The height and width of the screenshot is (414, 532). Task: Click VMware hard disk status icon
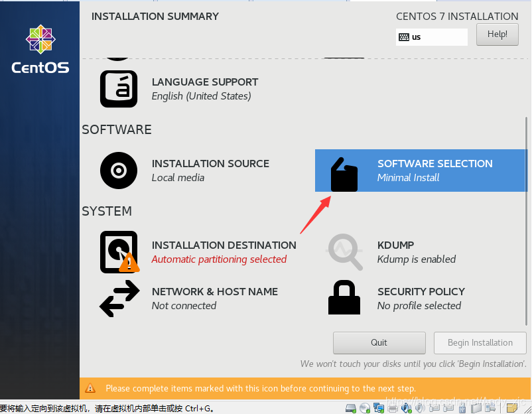tap(351, 408)
